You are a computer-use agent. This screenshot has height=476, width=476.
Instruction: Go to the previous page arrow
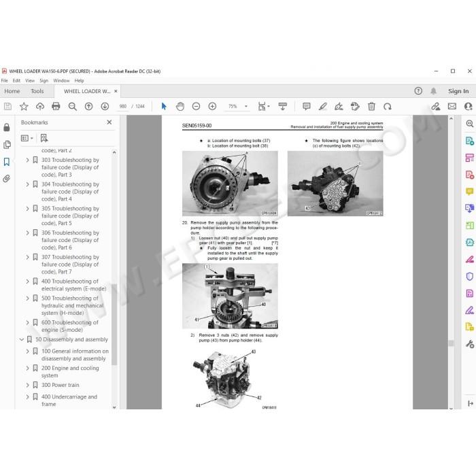pyautogui.click(x=88, y=106)
